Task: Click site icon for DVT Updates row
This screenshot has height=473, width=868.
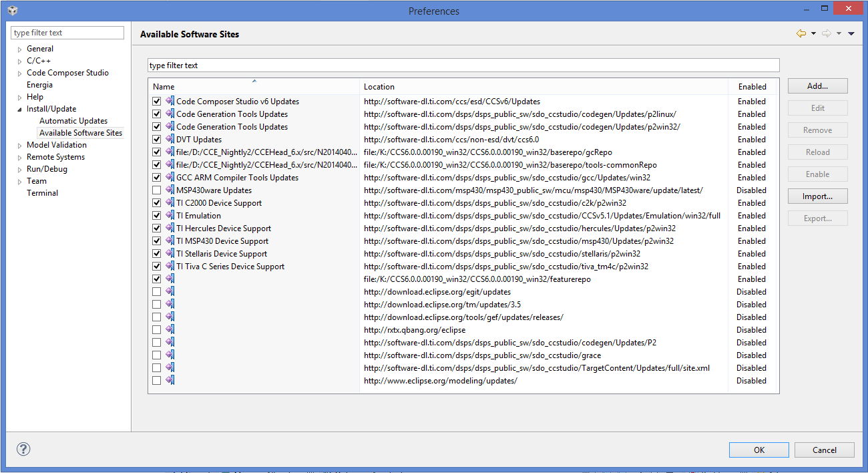Action: click(x=170, y=140)
